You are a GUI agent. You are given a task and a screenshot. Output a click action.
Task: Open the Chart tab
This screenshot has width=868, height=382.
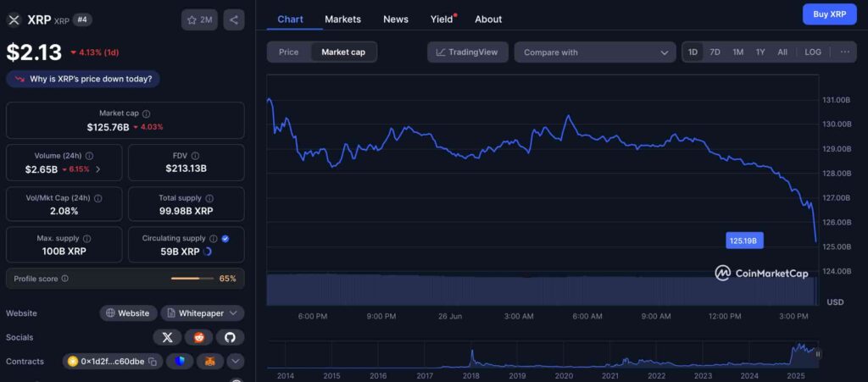coord(290,19)
